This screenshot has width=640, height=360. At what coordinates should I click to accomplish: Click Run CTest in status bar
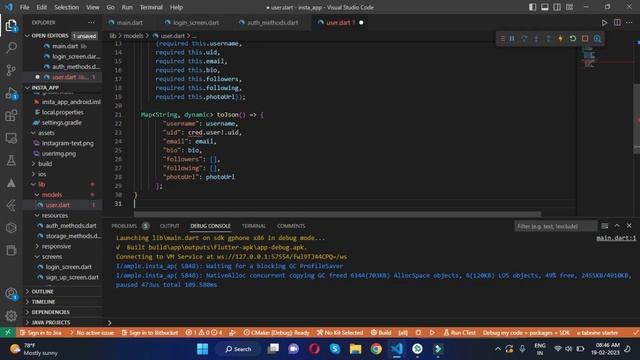point(460,333)
